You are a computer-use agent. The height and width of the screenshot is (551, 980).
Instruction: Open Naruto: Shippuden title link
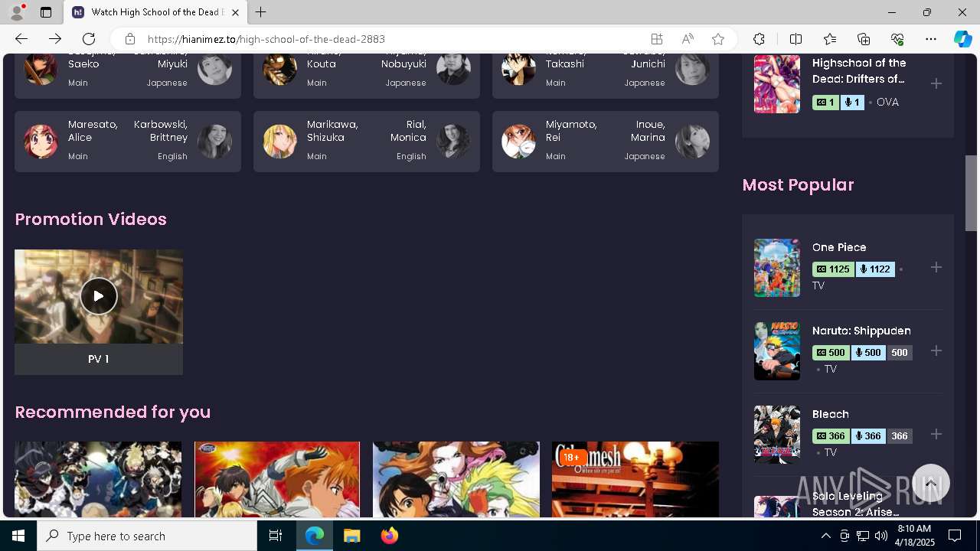[861, 331]
